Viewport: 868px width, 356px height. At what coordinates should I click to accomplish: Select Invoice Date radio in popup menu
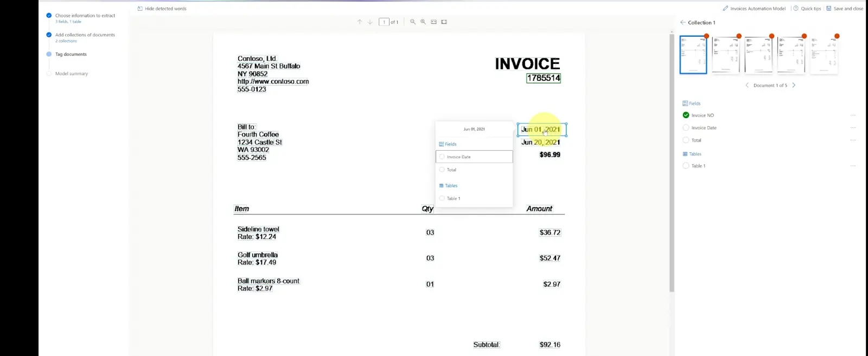442,157
